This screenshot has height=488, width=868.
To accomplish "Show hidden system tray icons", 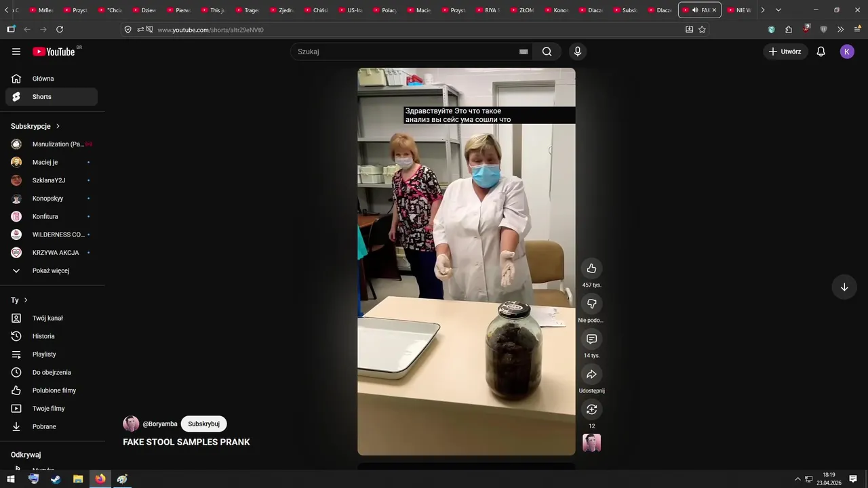I will coord(797,479).
